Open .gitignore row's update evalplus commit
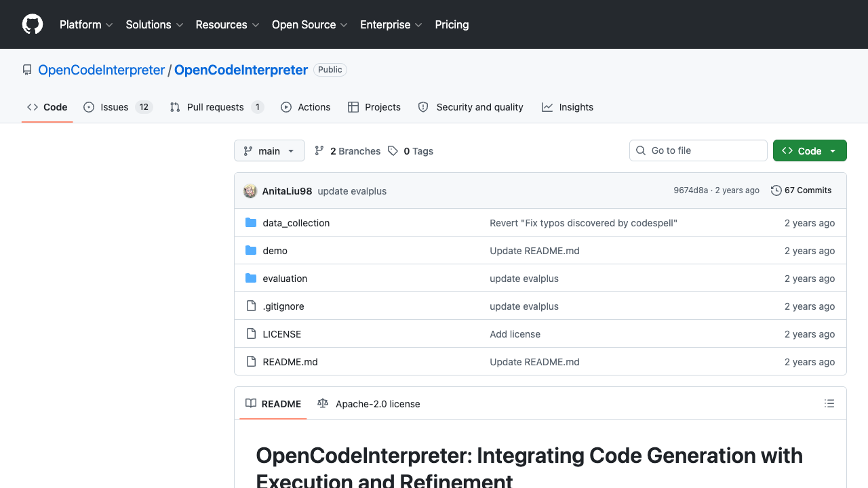Screen dimensions: 868x488 pos(524,306)
